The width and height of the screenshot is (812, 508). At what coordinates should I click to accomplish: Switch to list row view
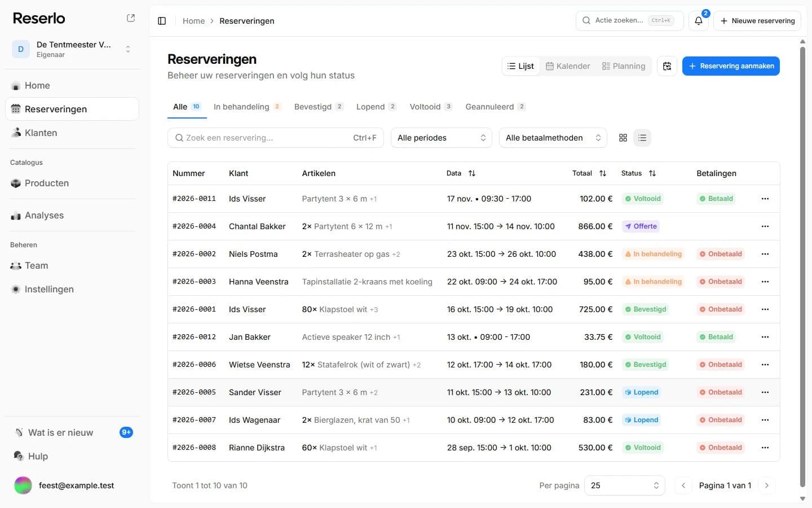tap(642, 138)
